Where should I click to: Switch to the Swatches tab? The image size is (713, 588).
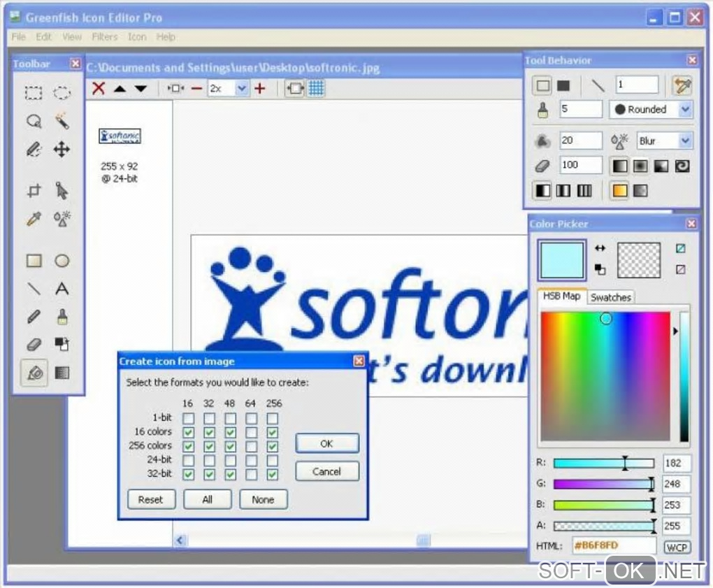click(x=611, y=297)
